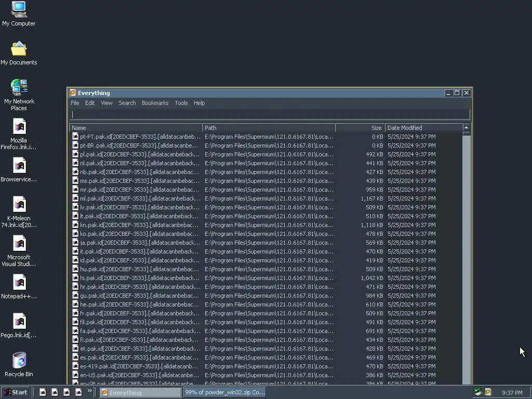The width and height of the screenshot is (532, 399).
Task: Open the File menu in Everything
Action: (75, 103)
